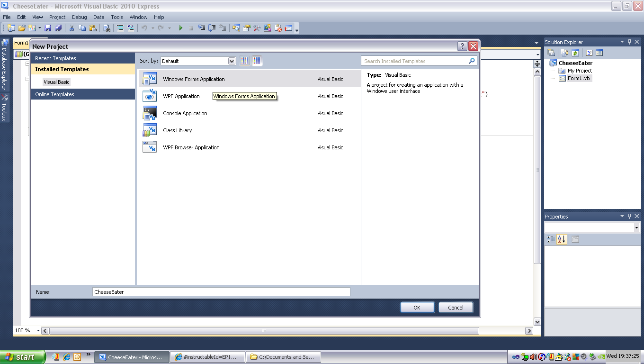
Task: Open the New Item toolbar dropdown arrow
Action: [x=40, y=28]
